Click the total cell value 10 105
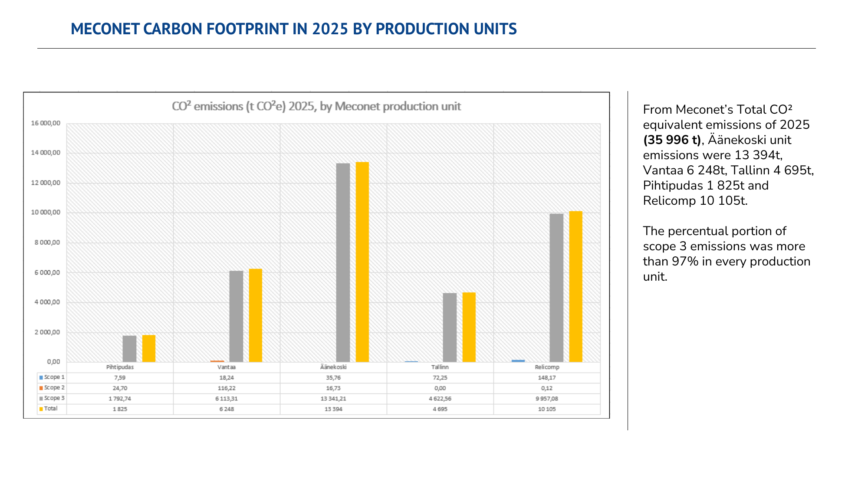This screenshot has height=488, width=868. (547, 409)
